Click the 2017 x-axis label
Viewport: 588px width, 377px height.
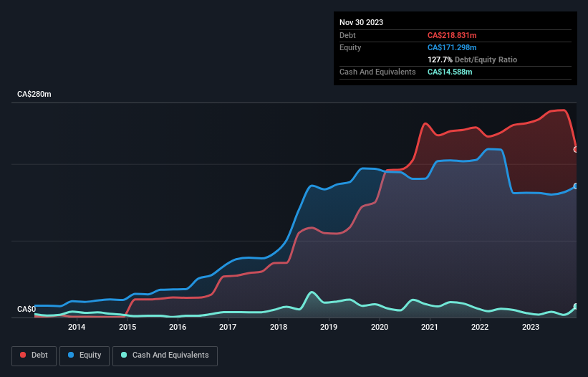coord(228,327)
